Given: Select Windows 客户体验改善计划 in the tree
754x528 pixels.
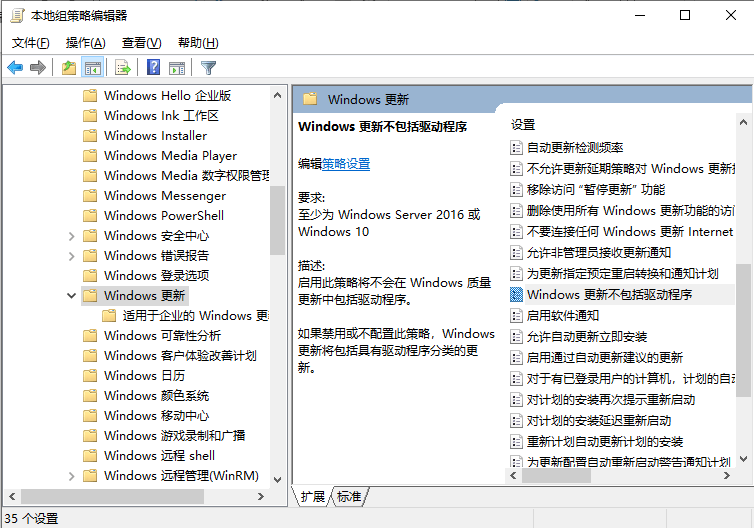Looking at the screenshot, I should 180,356.
